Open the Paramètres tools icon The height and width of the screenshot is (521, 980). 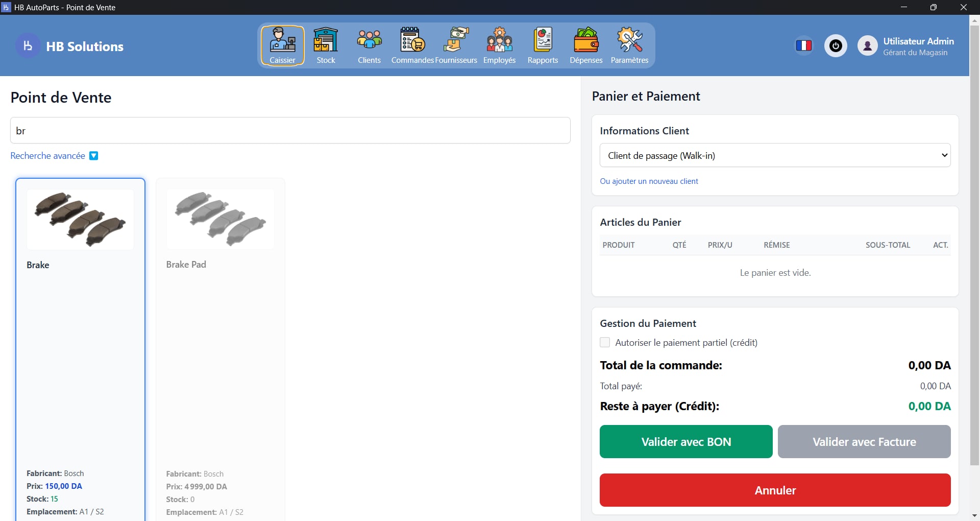(x=630, y=45)
